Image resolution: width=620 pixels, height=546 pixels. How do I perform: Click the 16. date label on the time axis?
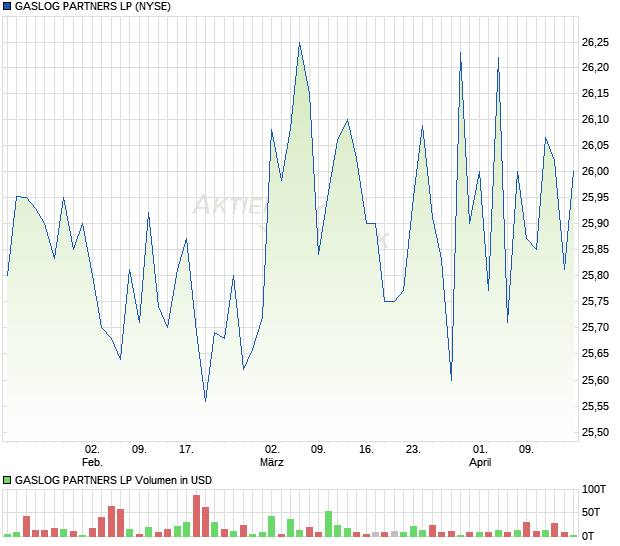pyautogui.click(x=366, y=450)
